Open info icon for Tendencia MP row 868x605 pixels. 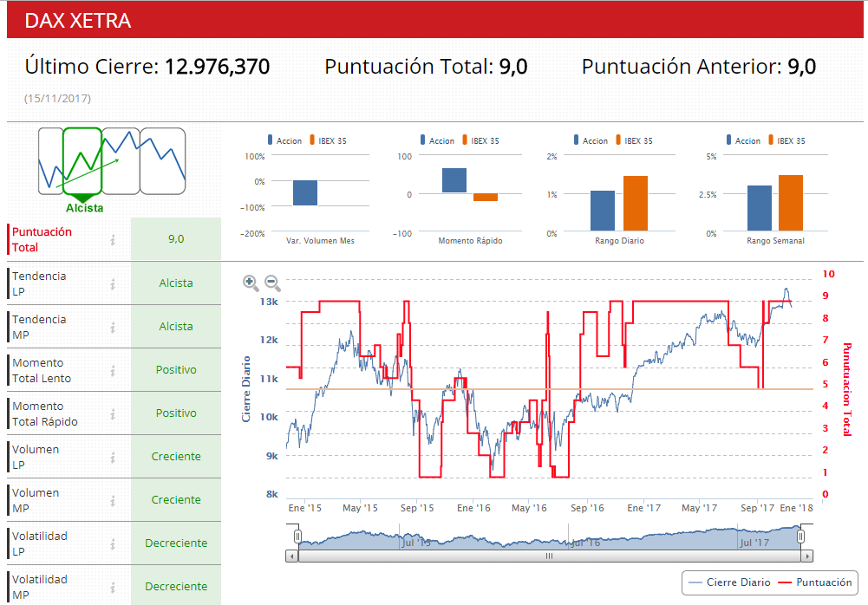point(113,327)
